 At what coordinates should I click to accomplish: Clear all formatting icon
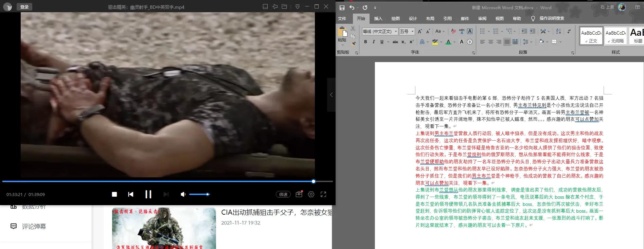pyautogui.click(x=453, y=31)
